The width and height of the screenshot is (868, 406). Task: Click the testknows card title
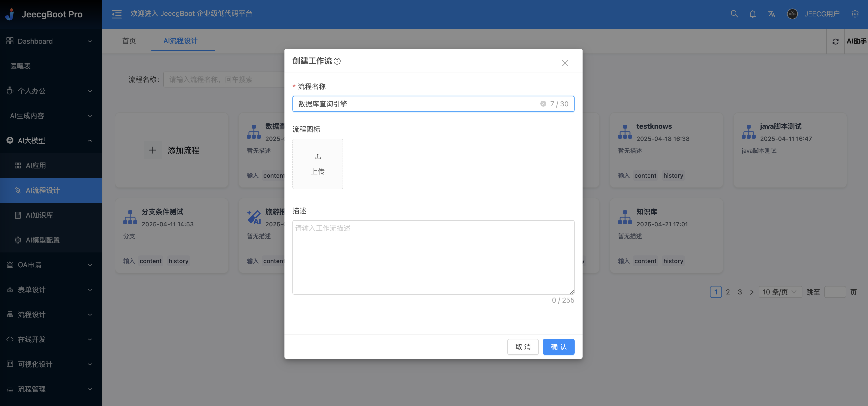coord(654,126)
